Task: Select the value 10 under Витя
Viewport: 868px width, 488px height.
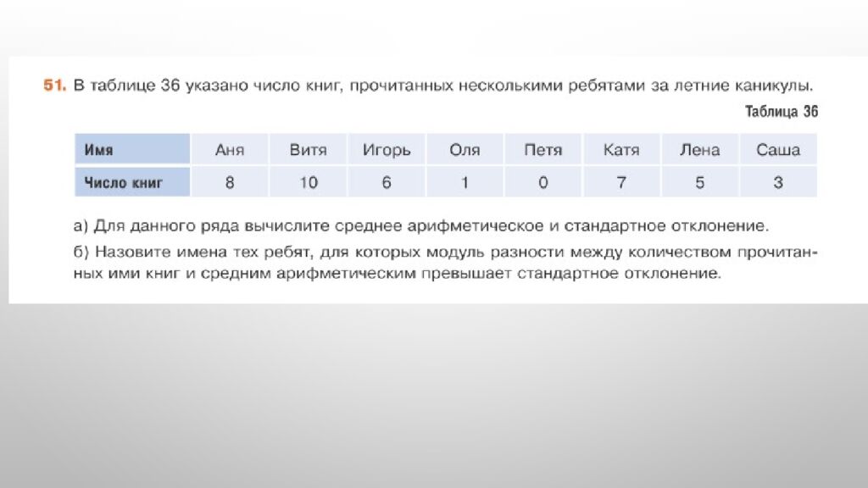Action: pos(307,181)
